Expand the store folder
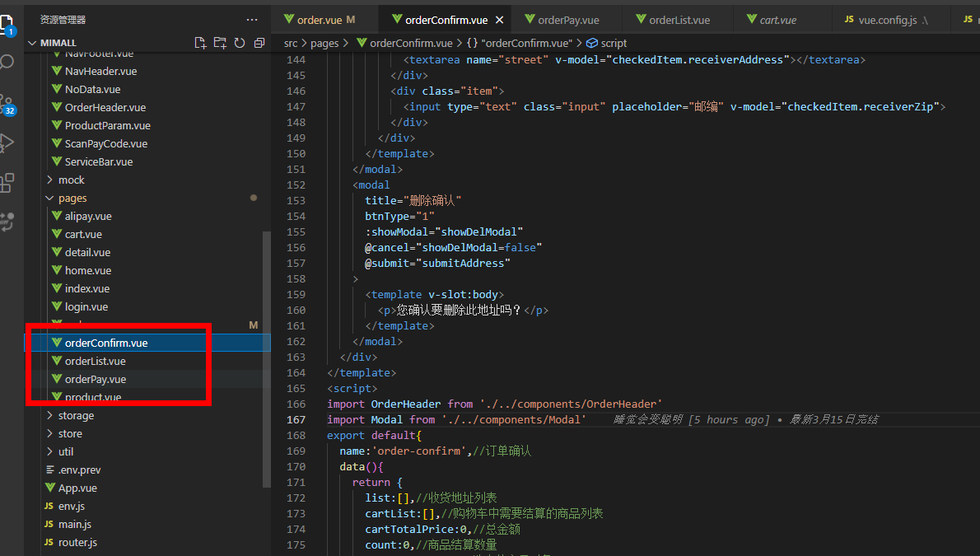The image size is (980, 556). (69, 433)
